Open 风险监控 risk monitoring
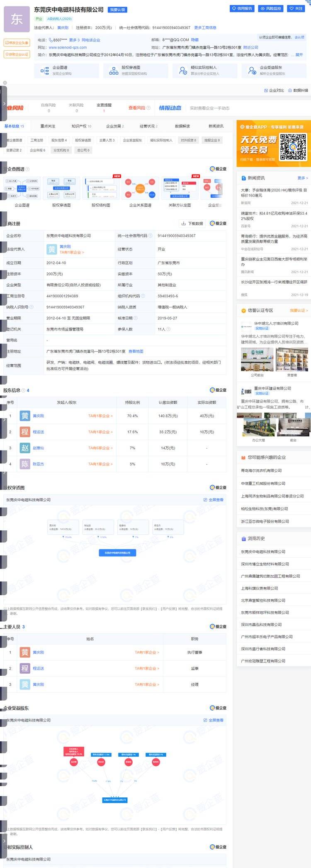Screen dimensions: 311x868 270,8
